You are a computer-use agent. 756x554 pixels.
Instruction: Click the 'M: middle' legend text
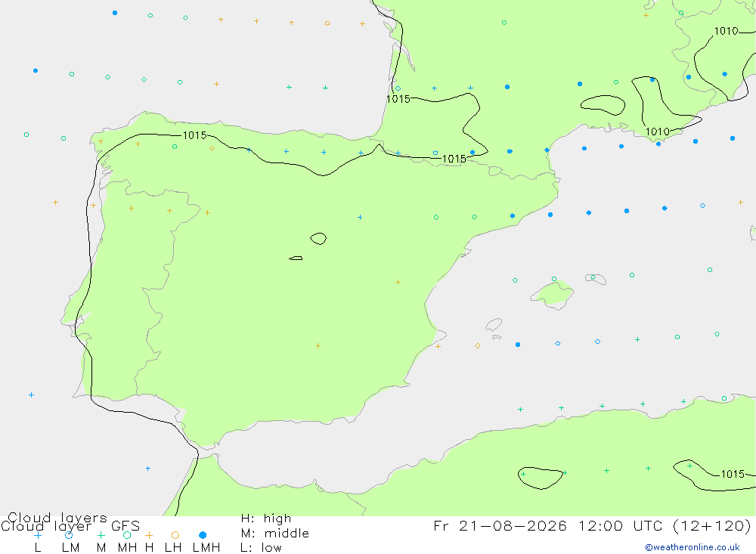point(275,534)
